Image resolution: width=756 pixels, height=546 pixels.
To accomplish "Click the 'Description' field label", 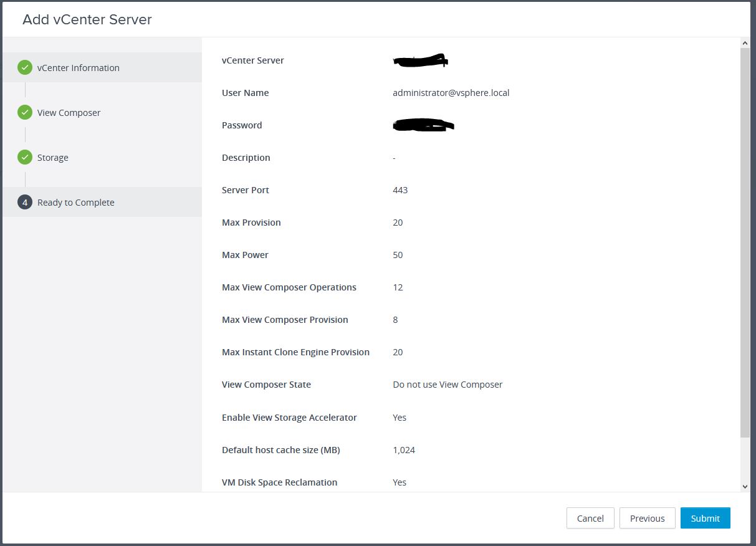I will pos(246,158).
